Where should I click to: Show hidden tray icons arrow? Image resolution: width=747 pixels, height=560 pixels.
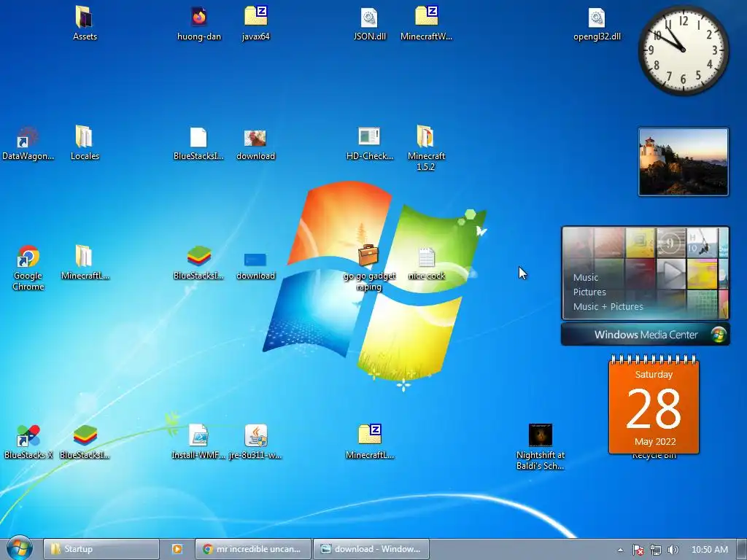coord(620,550)
